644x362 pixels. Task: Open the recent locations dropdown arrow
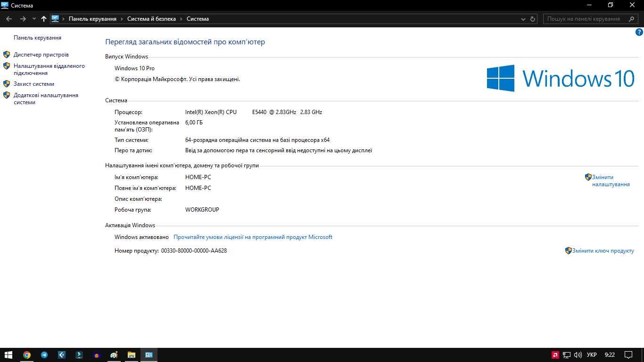coord(34,19)
